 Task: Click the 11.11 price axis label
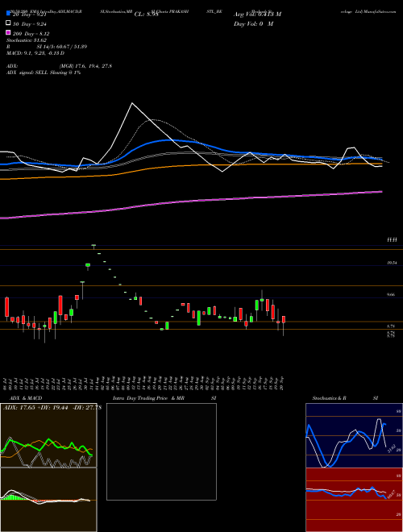(392, 239)
